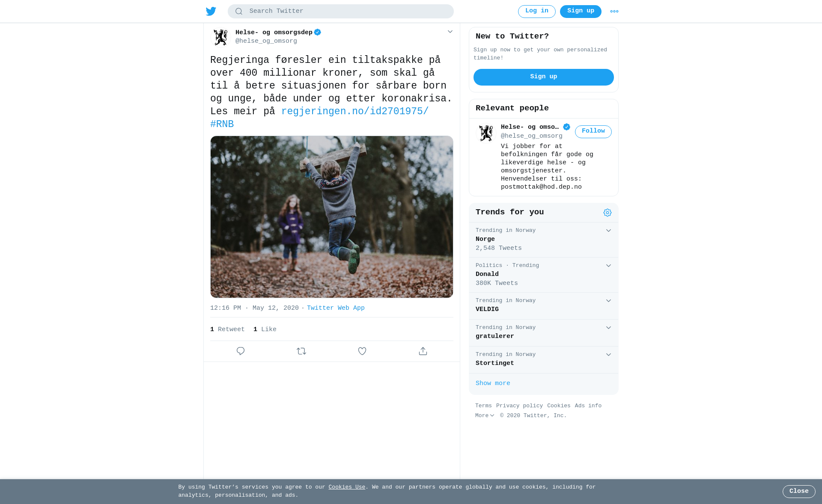Viewport: 822px width, 504px height.
Task: Click the reply speech bubble icon
Action: (x=241, y=351)
